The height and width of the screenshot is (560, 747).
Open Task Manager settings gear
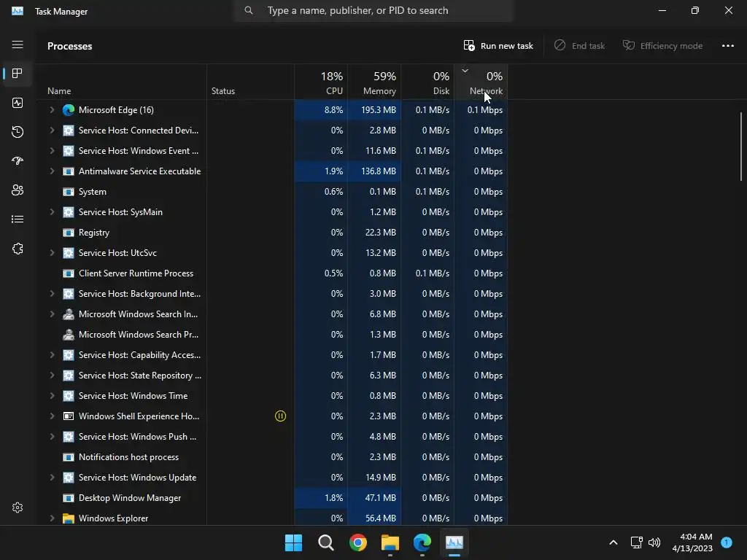click(x=18, y=507)
